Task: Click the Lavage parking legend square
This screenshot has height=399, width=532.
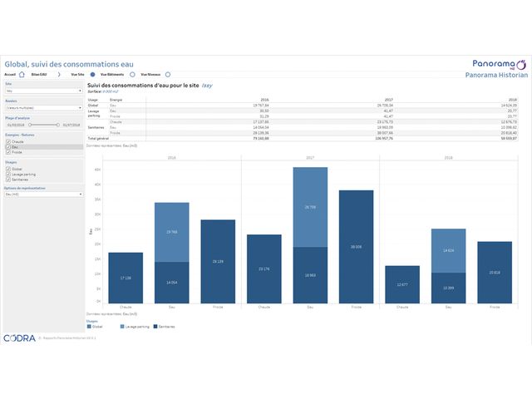Action: click(122, 327)
